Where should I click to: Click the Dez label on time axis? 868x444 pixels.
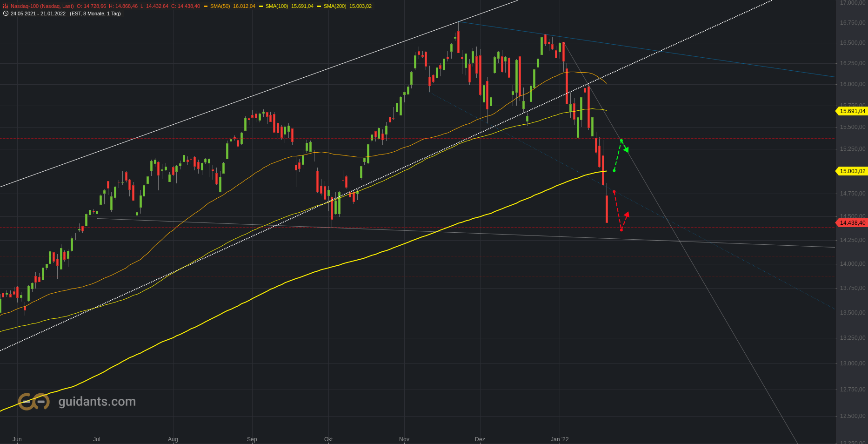(480, 439)
